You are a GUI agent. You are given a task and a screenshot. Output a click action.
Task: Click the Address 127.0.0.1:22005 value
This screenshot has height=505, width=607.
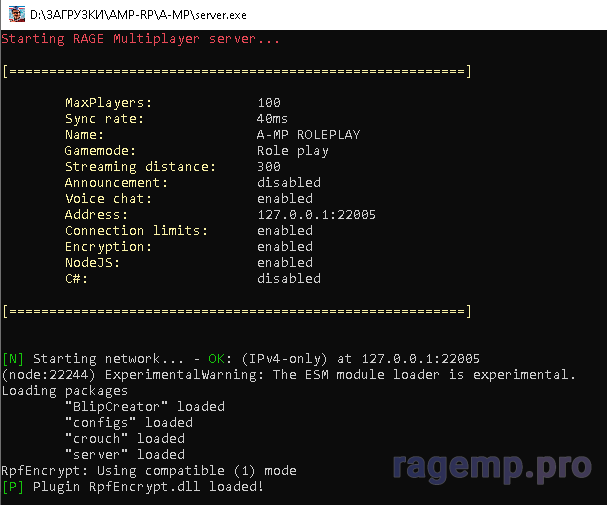pyautogui.click(x=317, y=214)
